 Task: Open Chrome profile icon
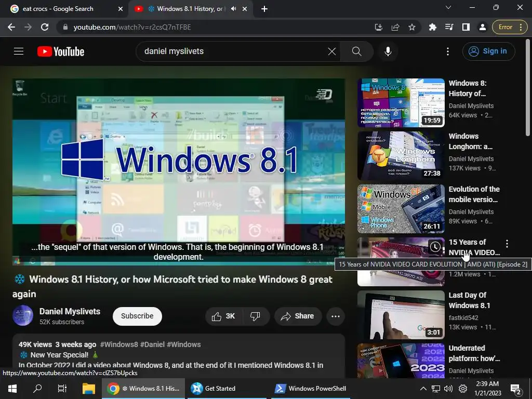point(483,27)
